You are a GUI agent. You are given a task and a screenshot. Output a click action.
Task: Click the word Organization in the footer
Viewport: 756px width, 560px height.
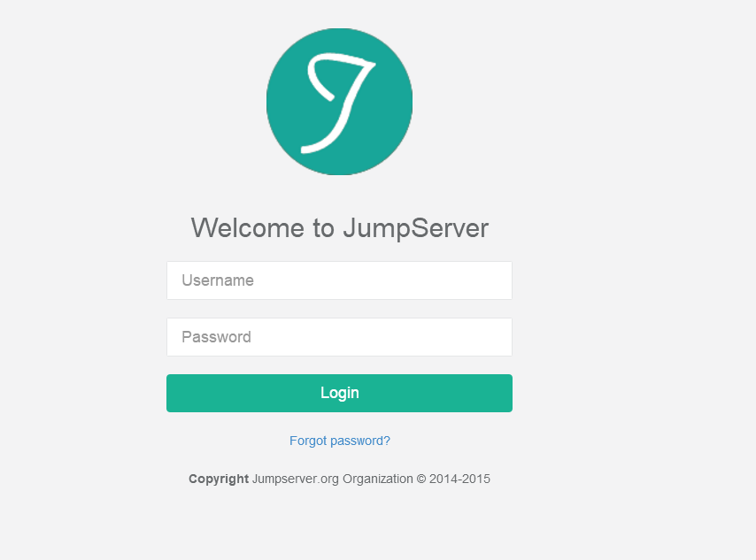click(377, 479)
